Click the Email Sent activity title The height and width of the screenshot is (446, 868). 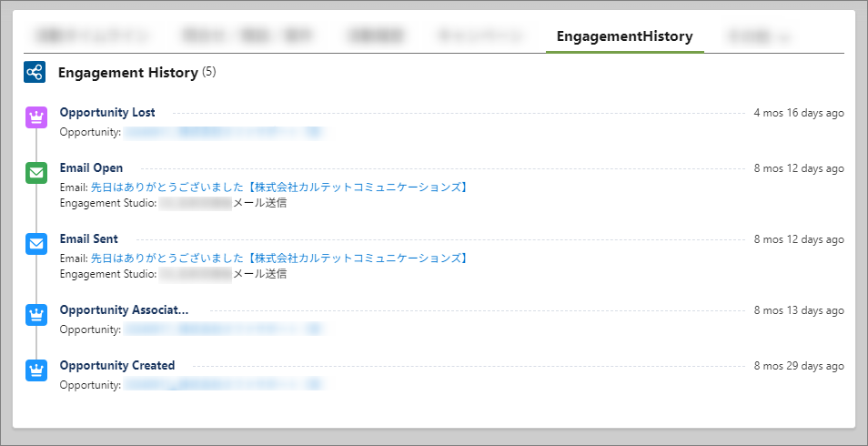pos(88,239)
